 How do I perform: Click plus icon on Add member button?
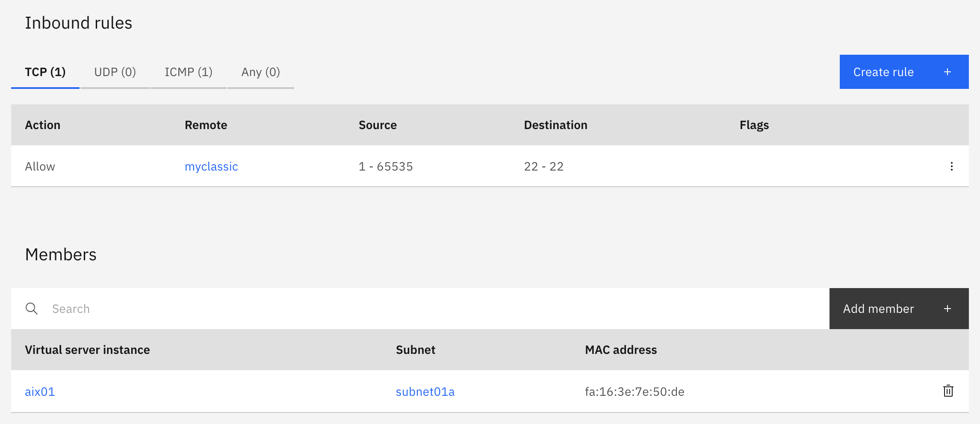click(x=947, y=309)
